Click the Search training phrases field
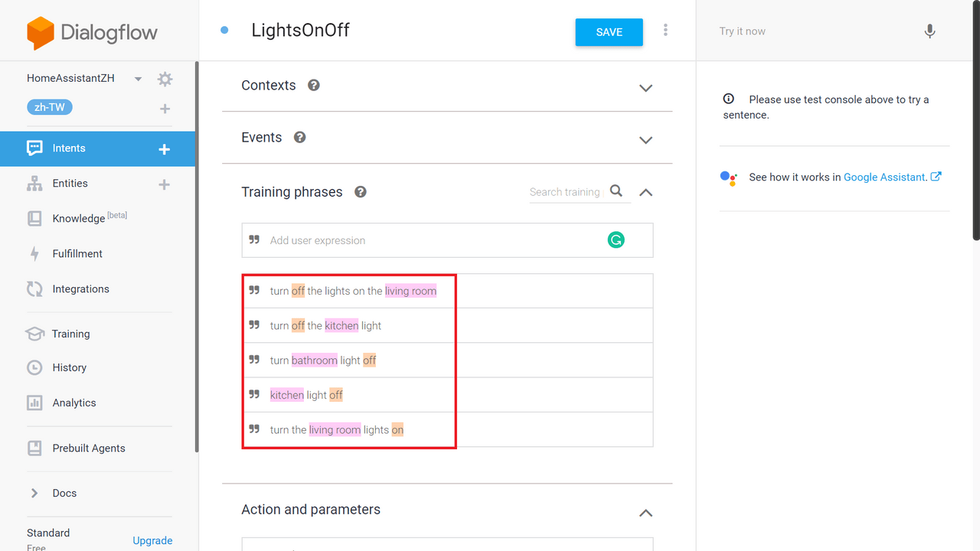 tap(565, 192)
